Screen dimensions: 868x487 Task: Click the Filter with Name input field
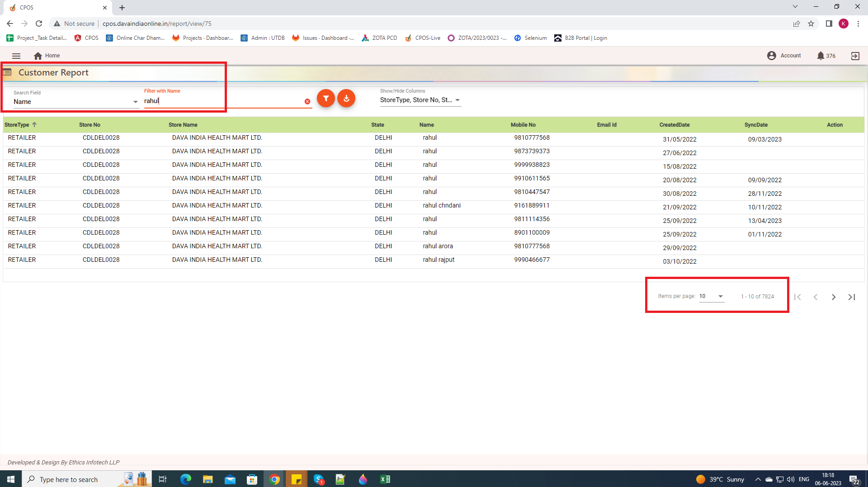click(x=222, y=101)
